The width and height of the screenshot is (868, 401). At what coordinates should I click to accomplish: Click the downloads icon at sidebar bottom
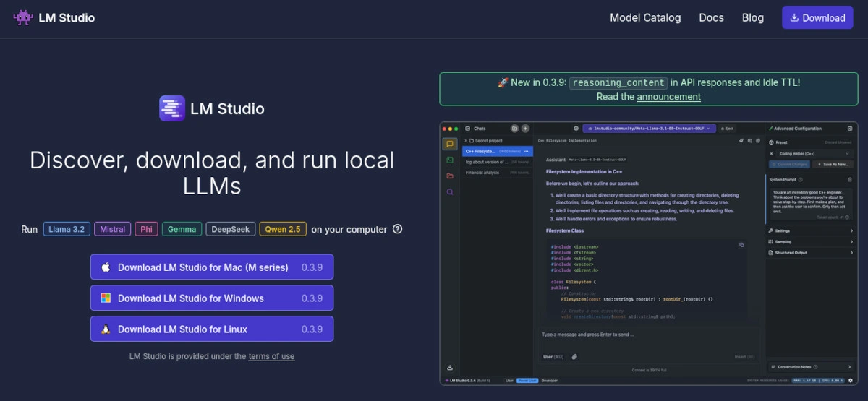[x=450, y=368]
